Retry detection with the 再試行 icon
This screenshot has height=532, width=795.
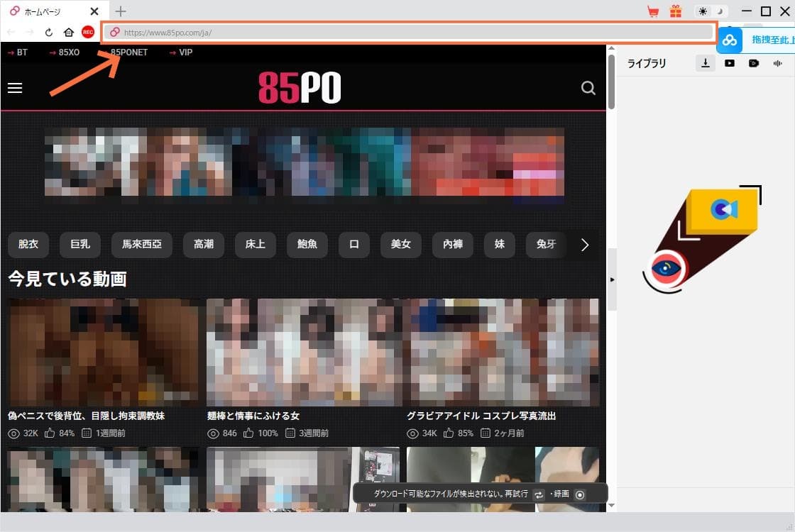[x=539, y=494]
